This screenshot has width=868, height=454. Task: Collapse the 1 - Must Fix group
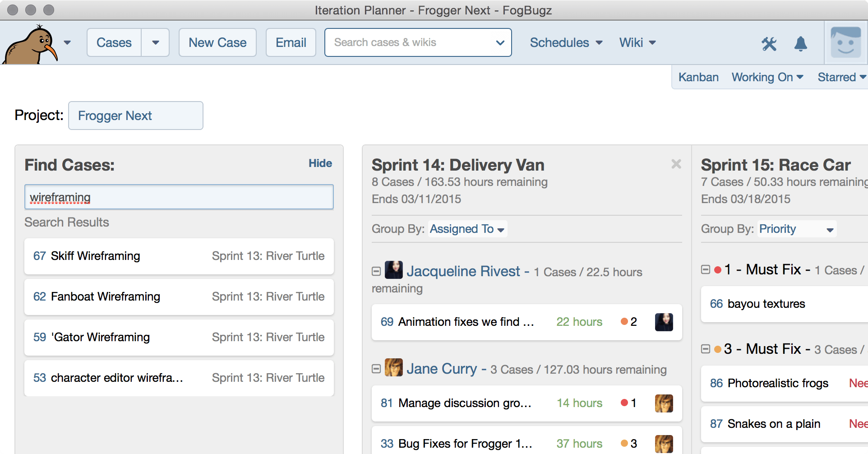point(706,269)
